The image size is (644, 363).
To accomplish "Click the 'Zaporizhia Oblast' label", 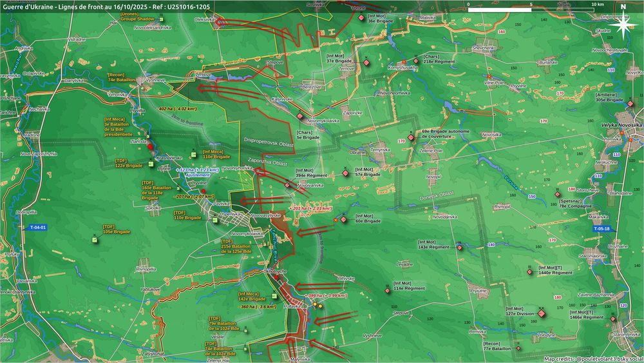I will point(267,161).
